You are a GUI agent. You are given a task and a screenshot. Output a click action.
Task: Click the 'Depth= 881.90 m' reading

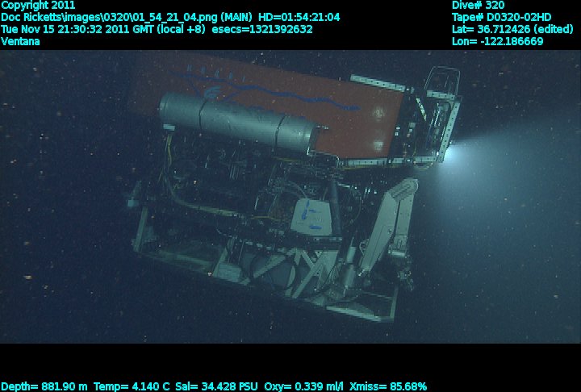tap(44, 386)
